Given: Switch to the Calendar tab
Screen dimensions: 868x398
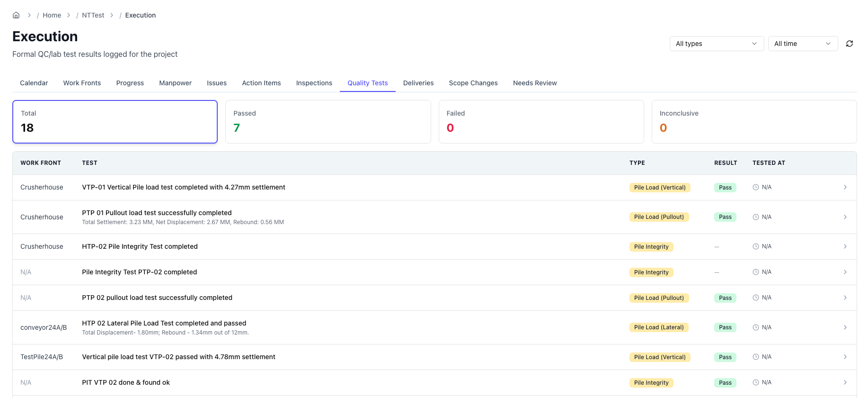Looking at the screenshot, I should tap(34, 83).
